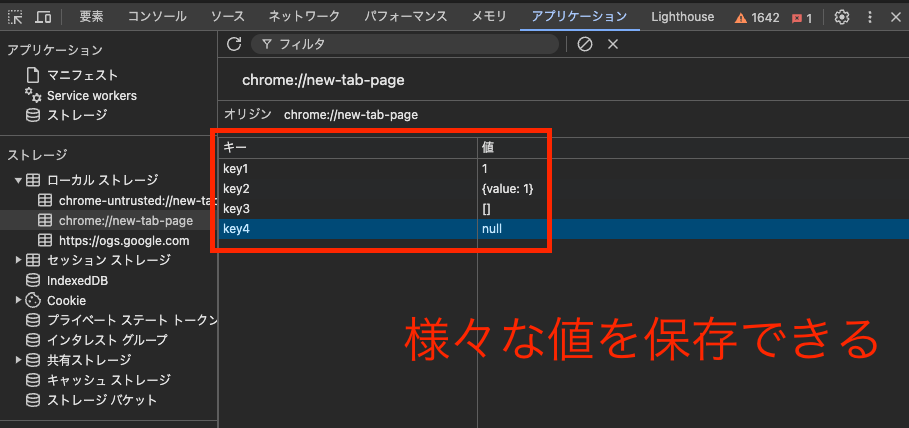Switch to the コンソール tab

157,17
